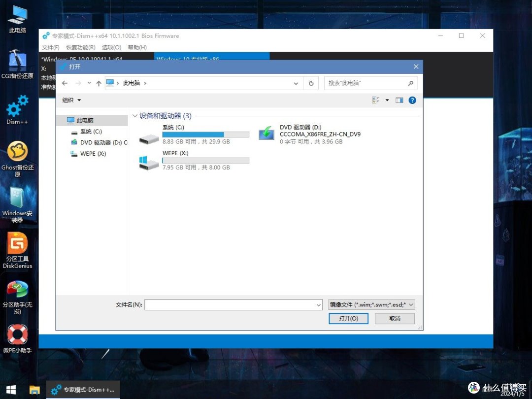
Task: Open Windows Start button
Action: coord(11,390)
